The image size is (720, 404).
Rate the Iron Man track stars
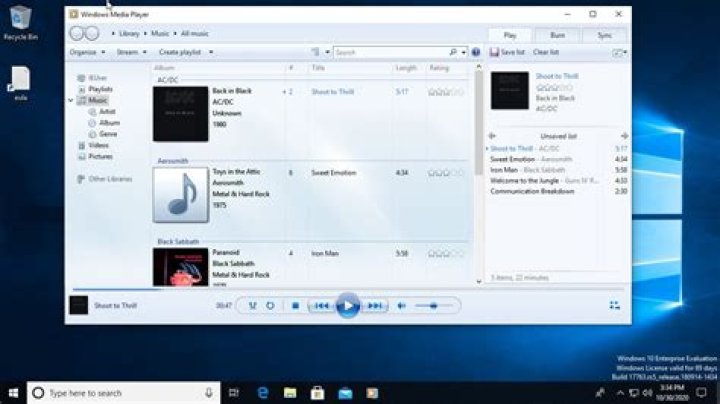point(445,253)
